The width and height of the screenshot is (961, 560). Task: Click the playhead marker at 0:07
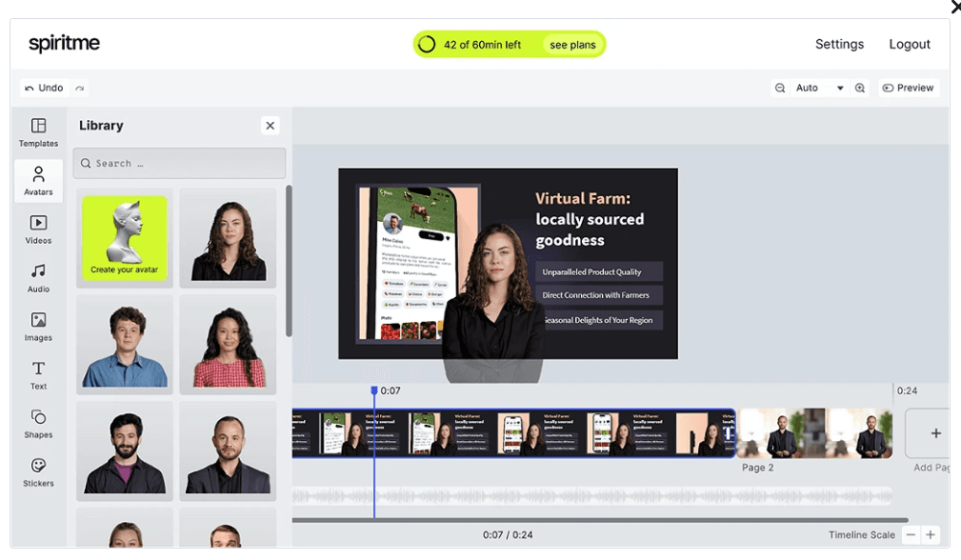[x=374, y=390]
